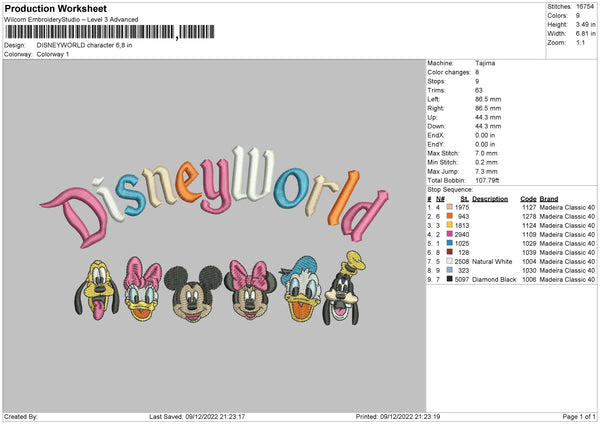Select the 'Natural White' description
600x424 pixels.
click(492, 262)
